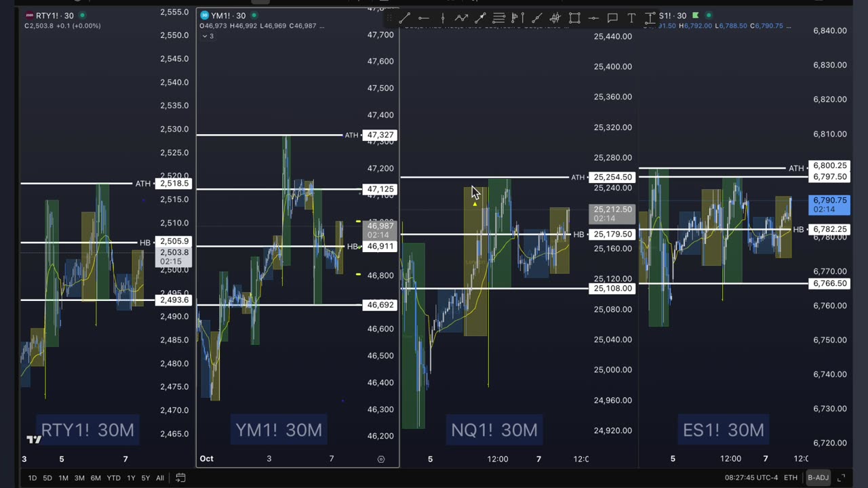Click the YM1! 30M text annotation

click(279, 430)
